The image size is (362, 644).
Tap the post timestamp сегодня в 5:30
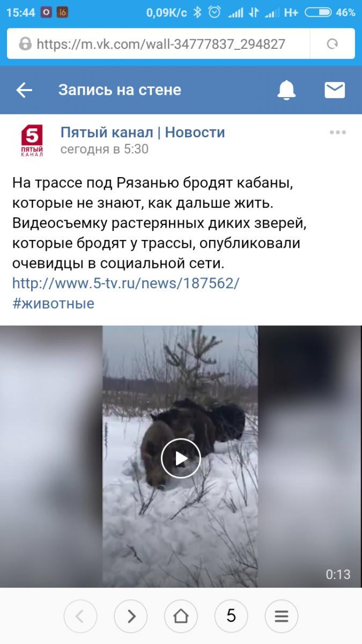(x=104, y=149)
